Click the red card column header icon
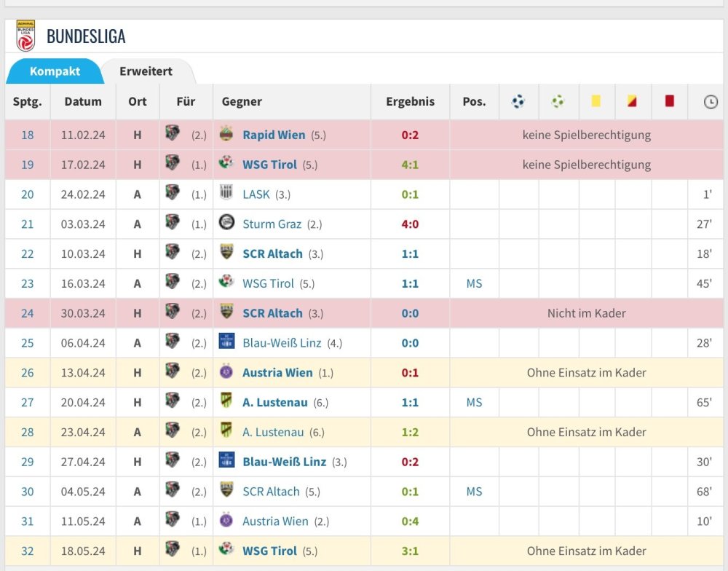The height and width of the screenshot is (571, 728). pyautogui.click(x=669, y=102)
